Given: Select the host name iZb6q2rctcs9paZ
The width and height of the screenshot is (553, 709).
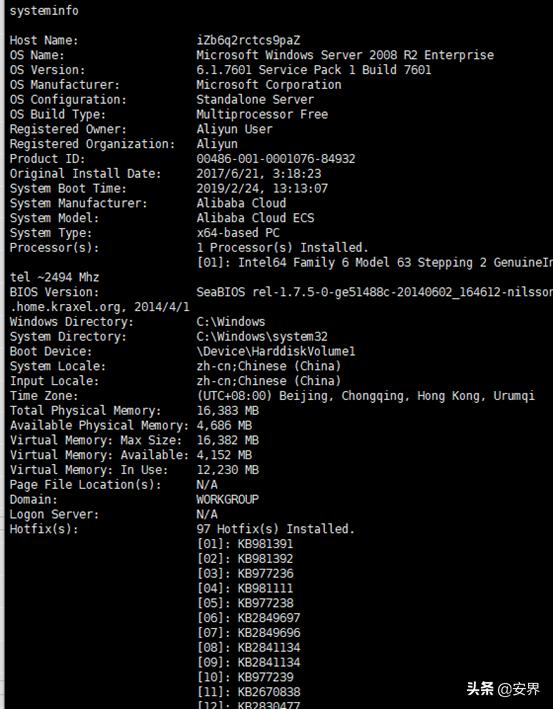Looking at the screenshot, I should [248, 40].
